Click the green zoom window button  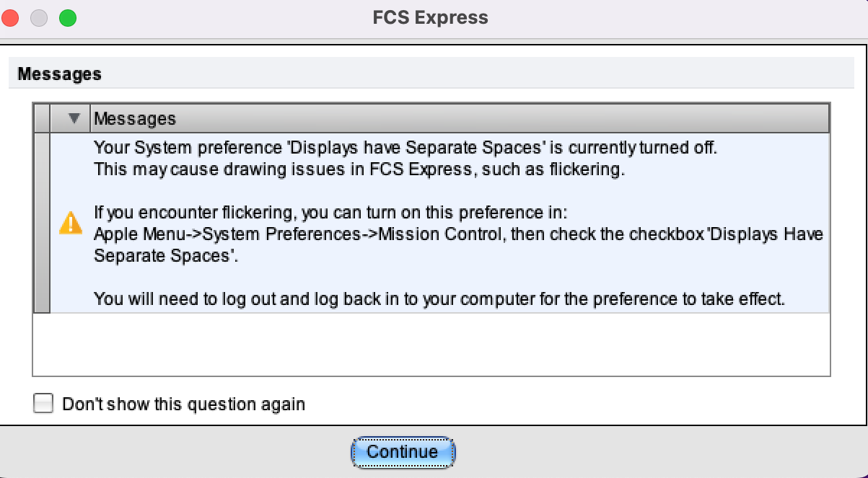pos(68,18)
